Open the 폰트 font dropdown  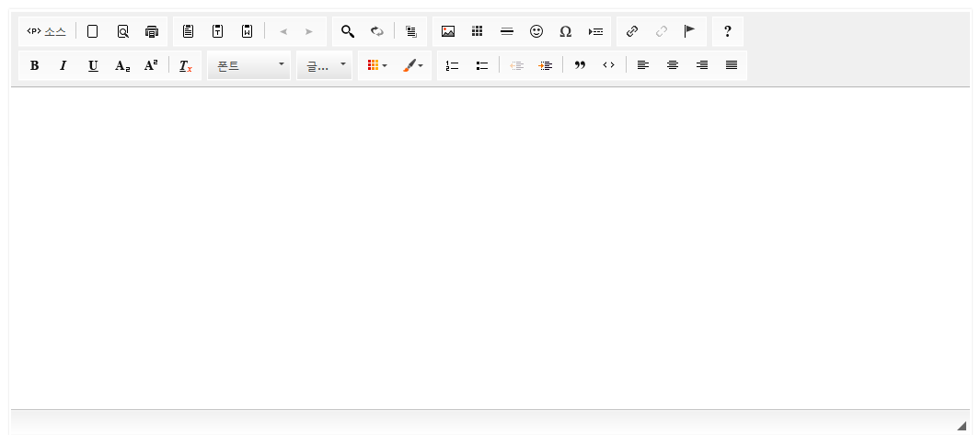tap(249, 65)
